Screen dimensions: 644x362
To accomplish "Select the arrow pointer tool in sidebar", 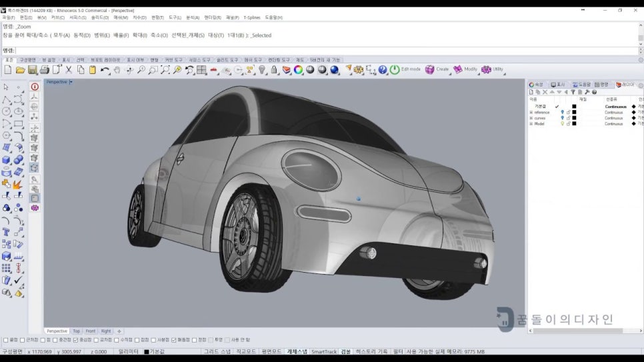I will 6,87.
